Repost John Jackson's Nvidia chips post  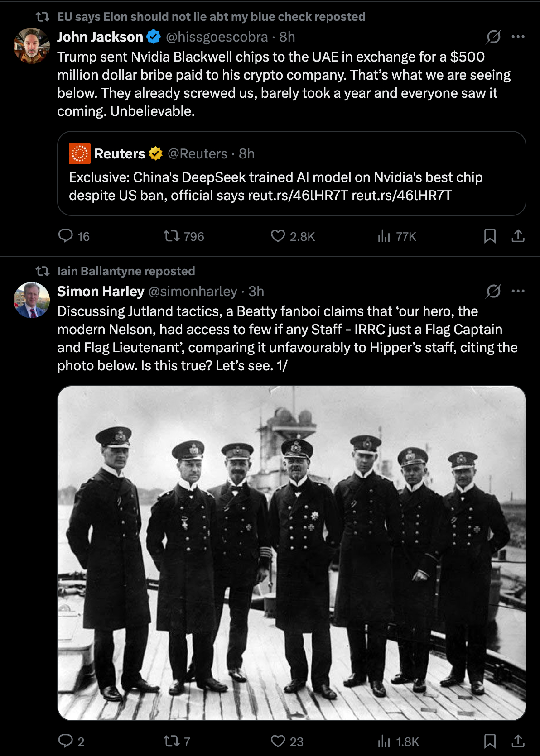[172, 236]
